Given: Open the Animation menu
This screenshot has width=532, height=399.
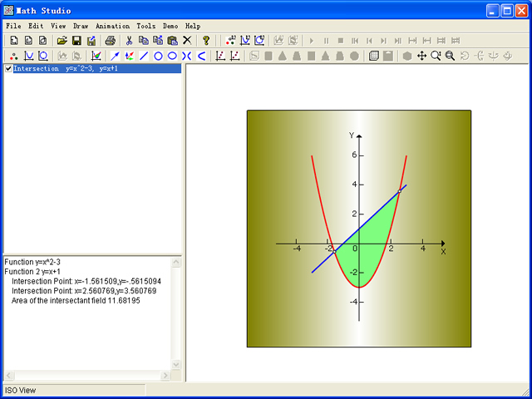Looking at the screenshot, I should click(x=113, y=26).
